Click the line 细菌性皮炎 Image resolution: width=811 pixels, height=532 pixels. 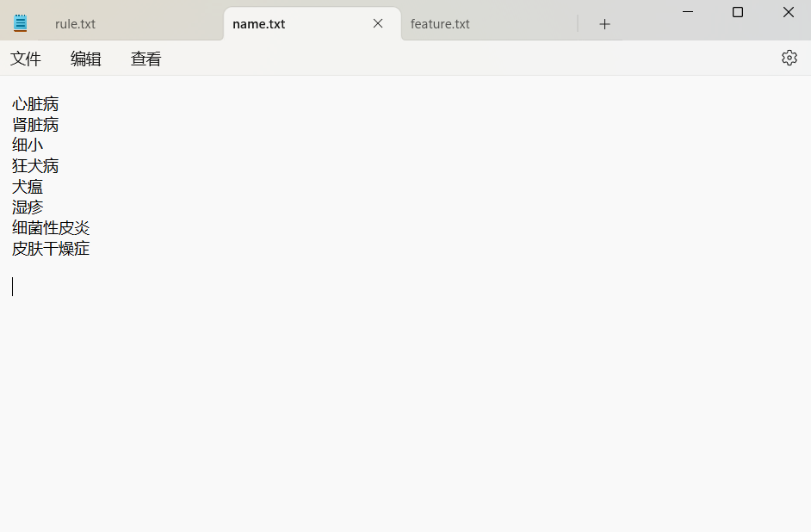pyautogui.click(x=51, y=228)
